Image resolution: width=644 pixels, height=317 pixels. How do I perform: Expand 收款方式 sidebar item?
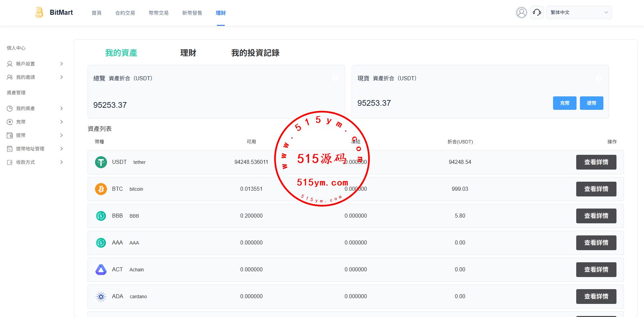click(x=35, y=162)
